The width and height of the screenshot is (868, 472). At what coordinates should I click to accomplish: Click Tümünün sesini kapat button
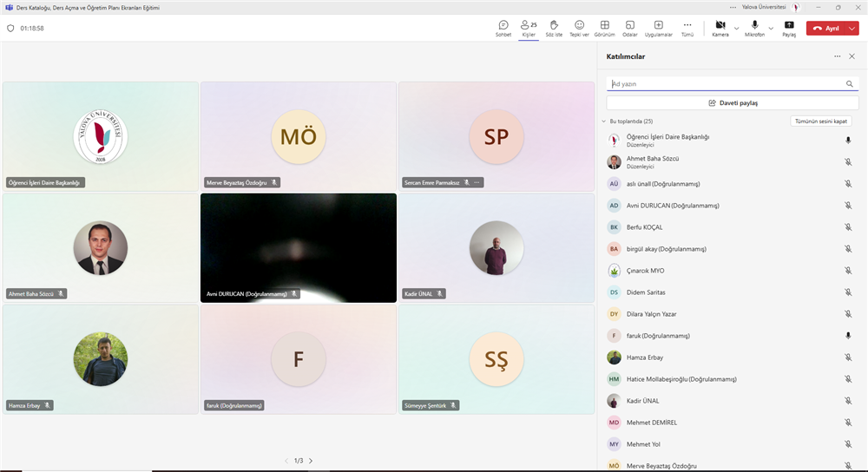[x=821, y=121]
